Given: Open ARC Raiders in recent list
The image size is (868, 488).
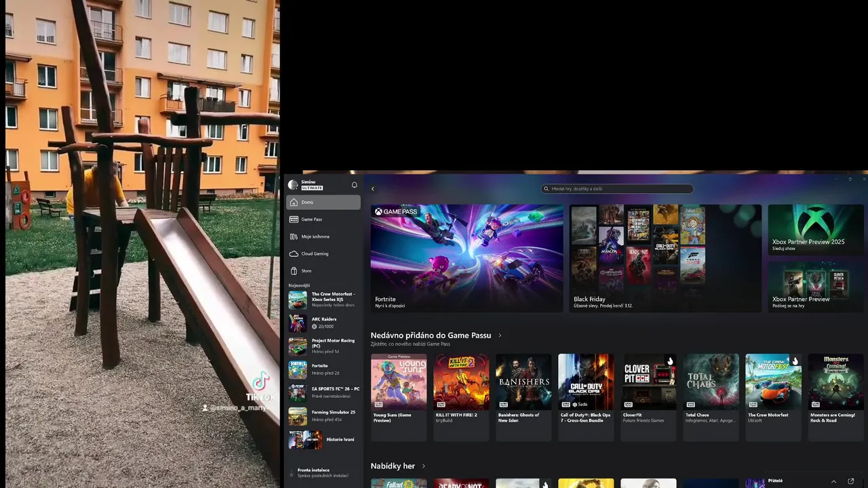Looking at the screenshot, I should pos(324,323).
